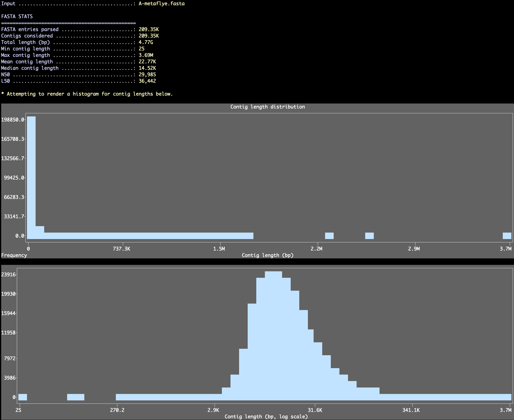
Task: Click the 31.6K tick label on the log axis
Action: [x=315, y=410]
